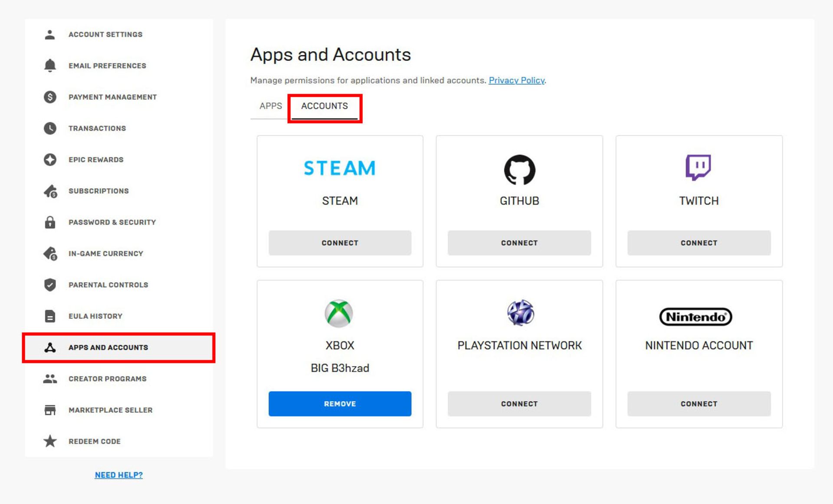Click the Marketplace Seller storefront icon
The width and height of the screenshot is (833, 504).
(50, 410)
